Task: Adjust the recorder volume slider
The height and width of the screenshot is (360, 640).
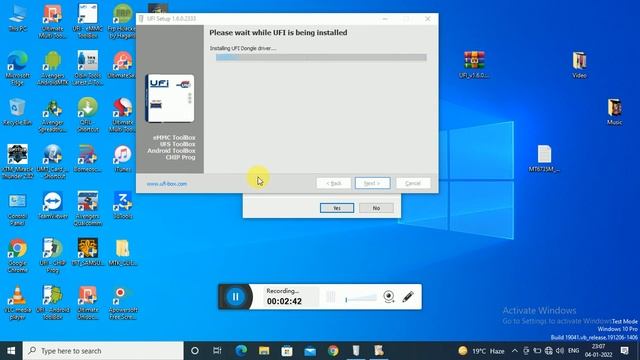Action: point(361,298)
